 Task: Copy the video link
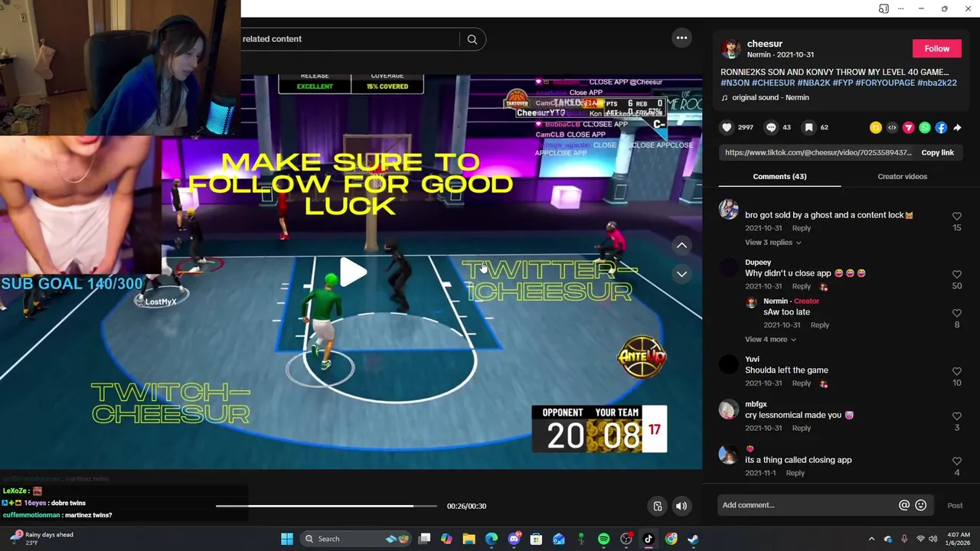(x=937, y=152)
